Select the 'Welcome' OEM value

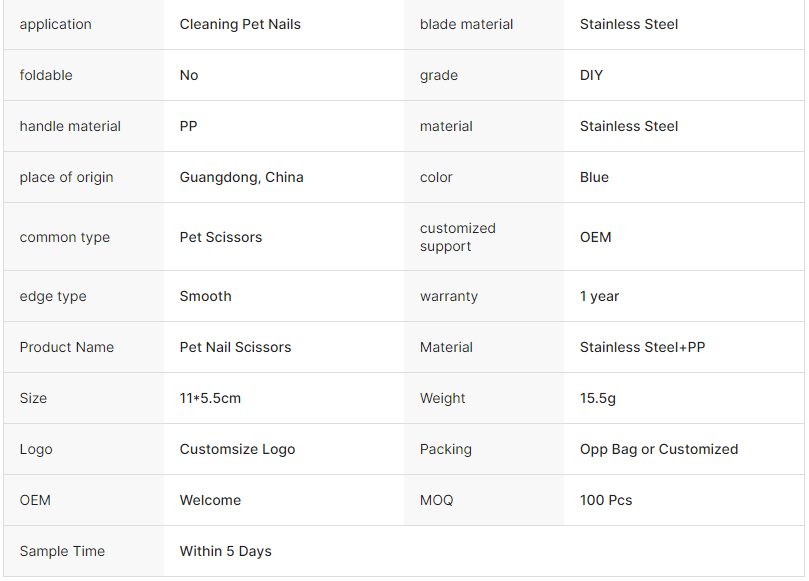click(x=210, y=500)
